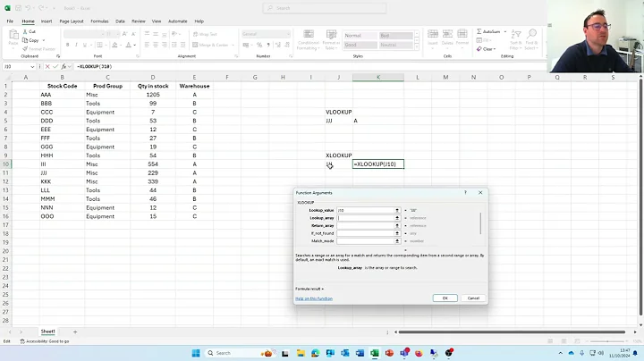The image size is (644, 361).
Task: Toggle Bold formatting
Action: 67,45
